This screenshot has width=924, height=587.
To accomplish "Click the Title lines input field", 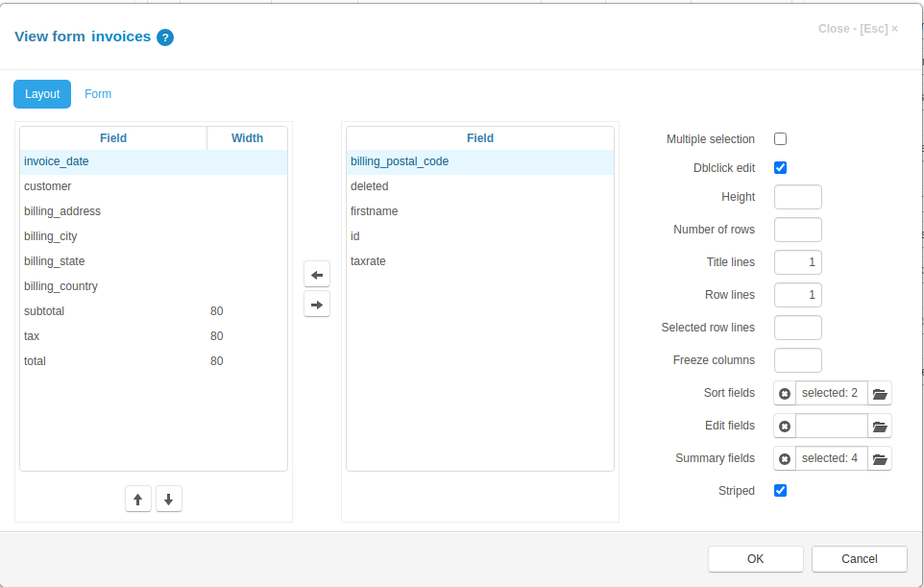I will click(x=798, y=262).
